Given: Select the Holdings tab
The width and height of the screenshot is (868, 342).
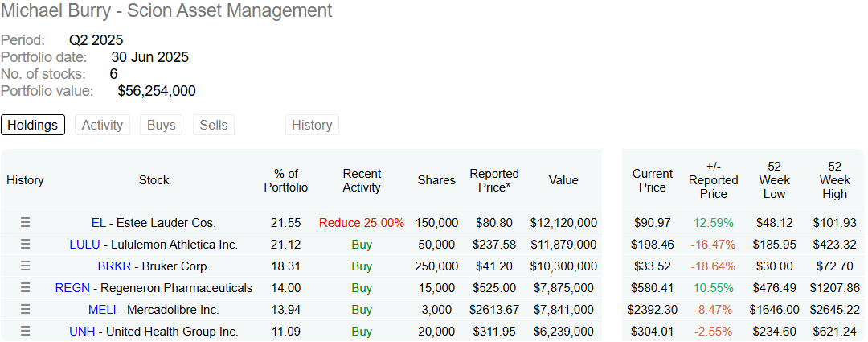Looking at the screenshot, I should tap(33, 125).
